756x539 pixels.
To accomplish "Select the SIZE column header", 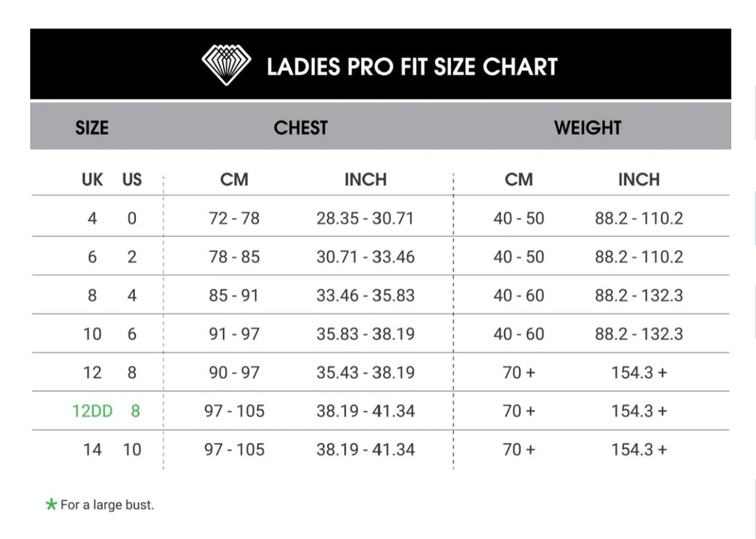I will [x=92, y=128].
